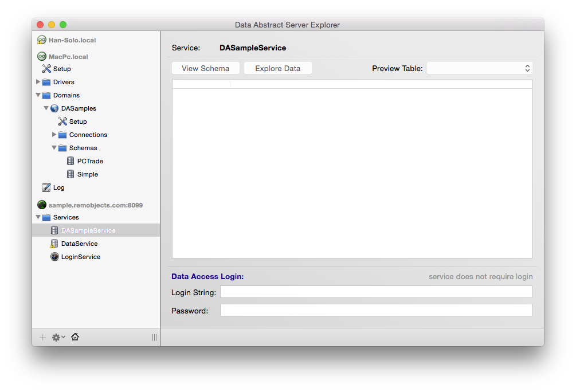Image resolution: width=576 pixels, height=392 pixels.
Task: Click the yellow minimize window button
Action: 52,25
